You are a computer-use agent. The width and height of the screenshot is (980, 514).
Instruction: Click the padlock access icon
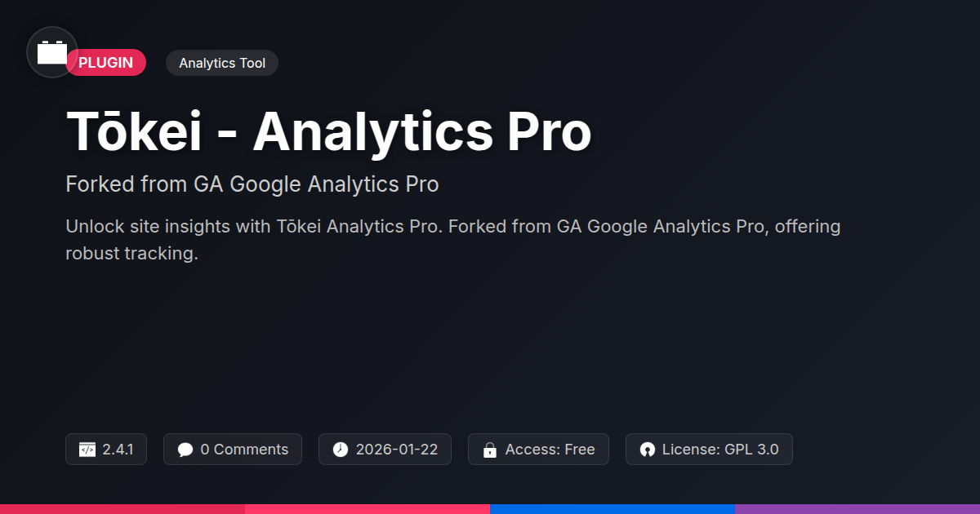pyautogui.click(x=490, y=450)
